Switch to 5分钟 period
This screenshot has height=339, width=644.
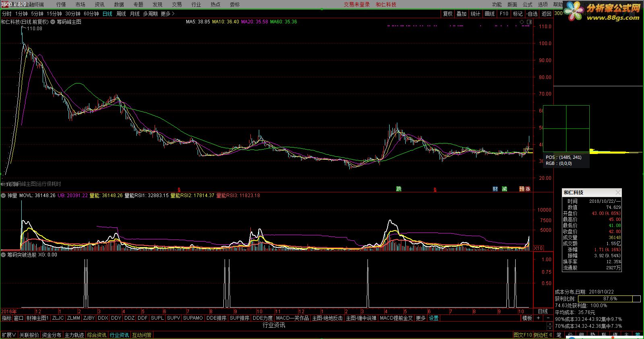point(37,14)
